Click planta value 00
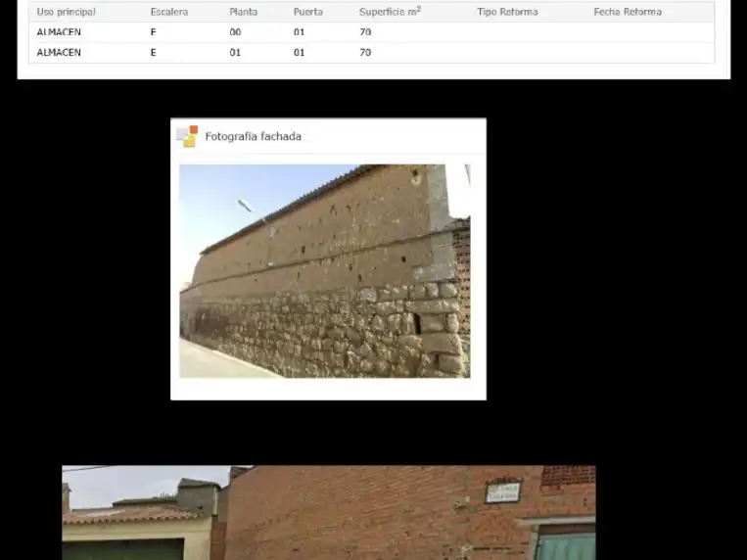 click(235, 32)
